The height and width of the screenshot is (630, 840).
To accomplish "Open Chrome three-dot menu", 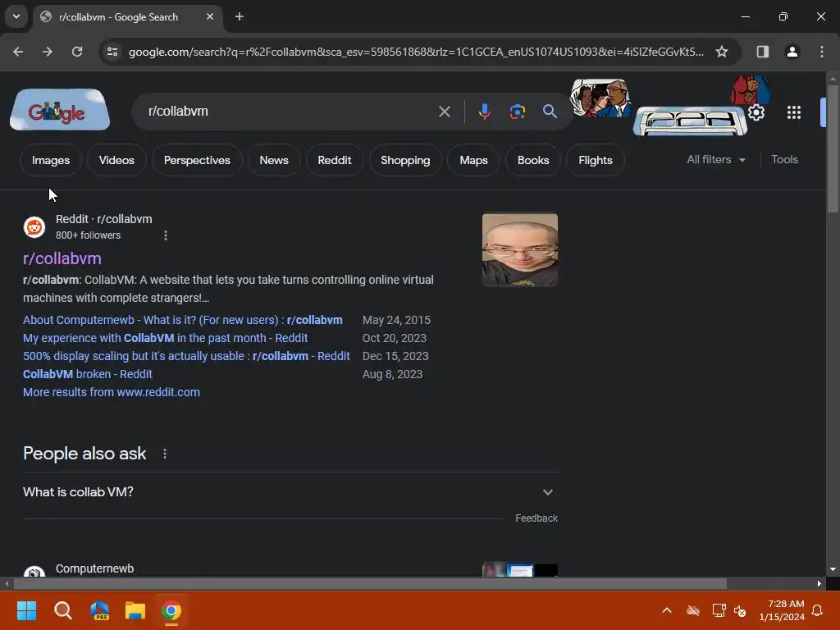I will pos(821,52).
